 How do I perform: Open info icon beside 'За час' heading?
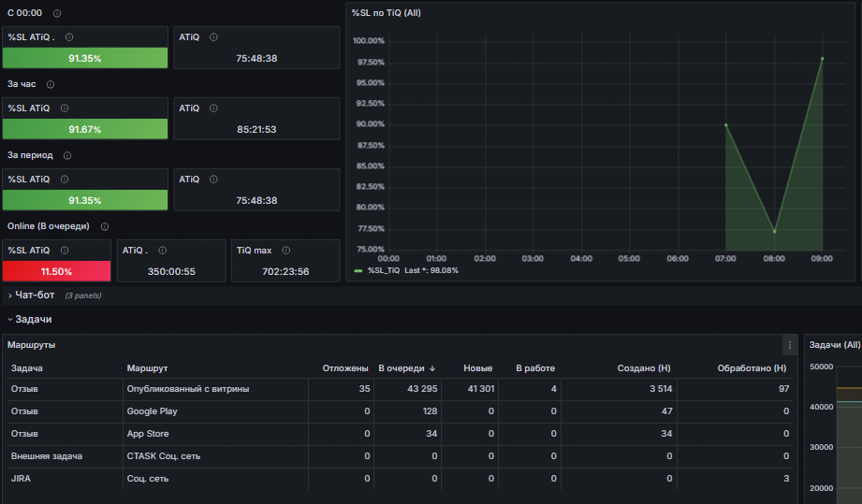51,84
